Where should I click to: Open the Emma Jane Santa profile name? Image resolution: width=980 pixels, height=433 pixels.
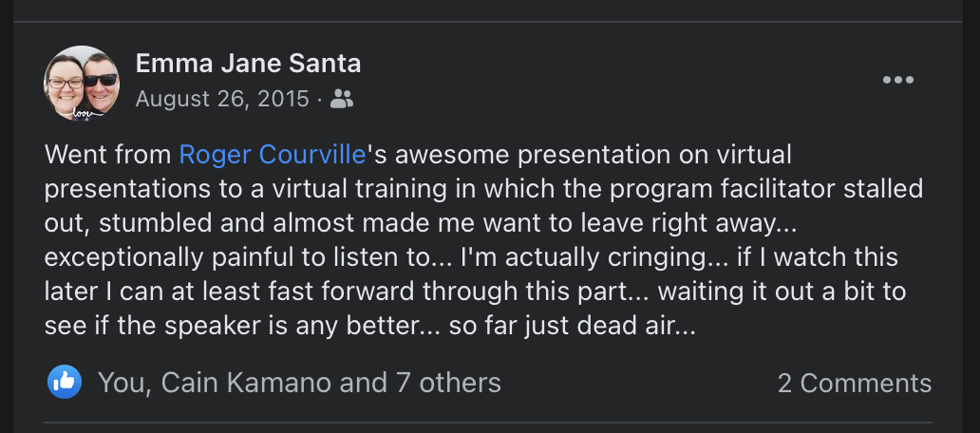click(x=248, y=63)
